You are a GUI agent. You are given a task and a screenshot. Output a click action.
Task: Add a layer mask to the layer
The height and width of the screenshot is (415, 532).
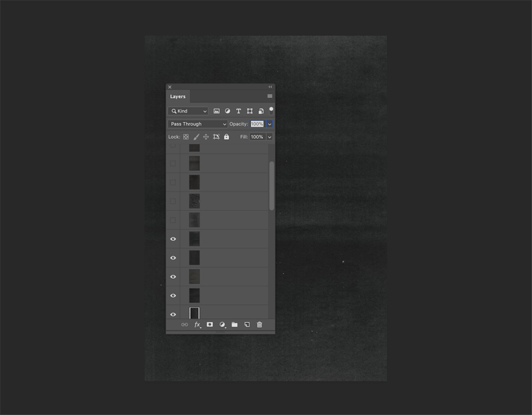[x=210, y=325]
